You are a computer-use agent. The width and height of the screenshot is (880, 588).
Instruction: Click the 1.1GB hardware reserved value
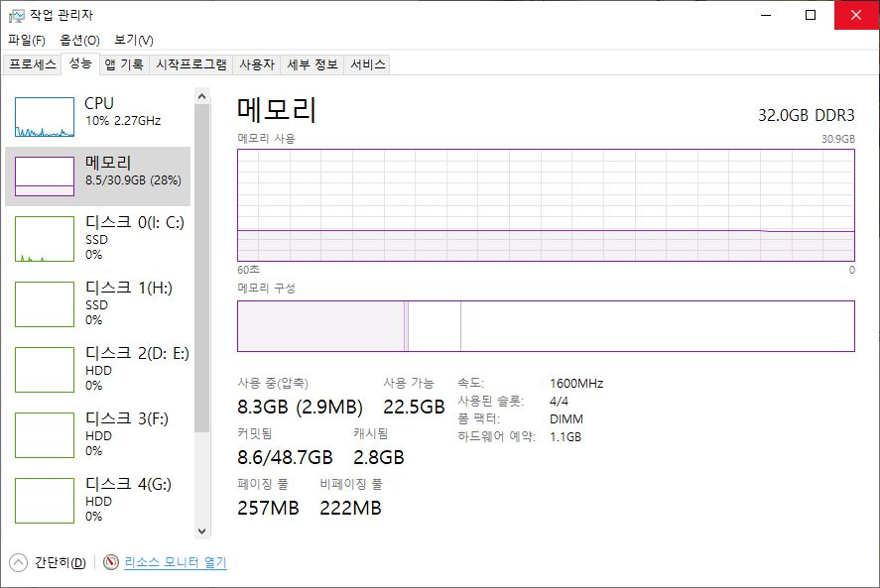tap(566, 436)
